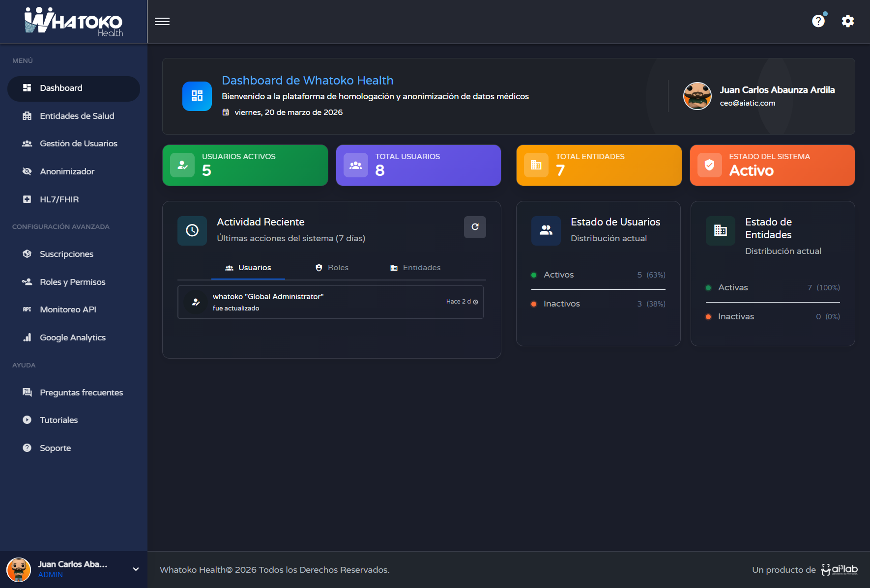The height and width of the screenshot is (588, 870).
Task: Toggle the hamburger sidebar menu
Action: [162, 22]
